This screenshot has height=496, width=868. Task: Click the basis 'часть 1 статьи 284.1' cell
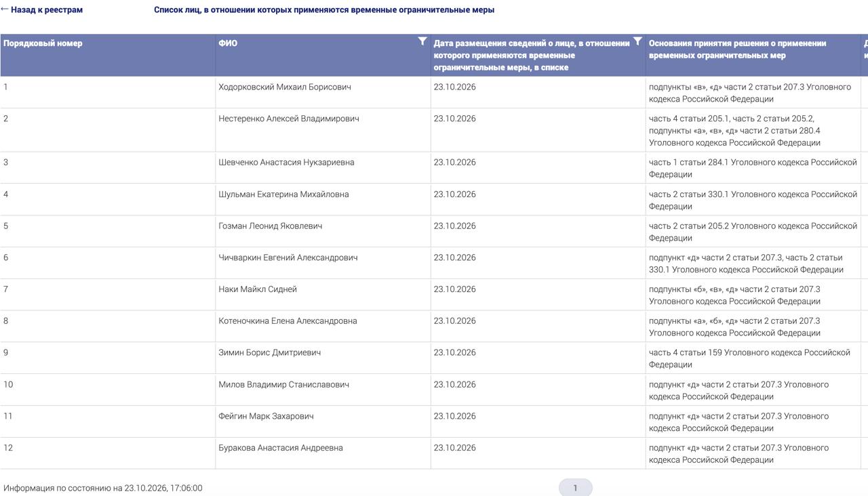click(753, 169)
